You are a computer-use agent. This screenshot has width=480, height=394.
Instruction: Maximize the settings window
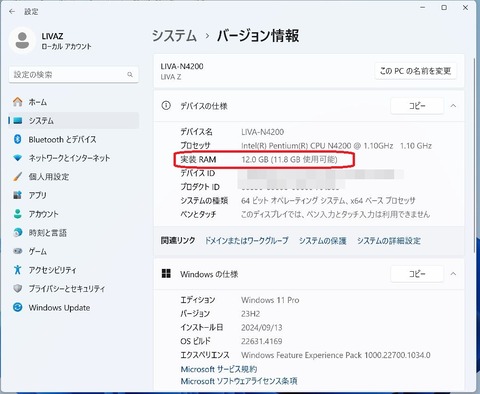pos(444,7)
